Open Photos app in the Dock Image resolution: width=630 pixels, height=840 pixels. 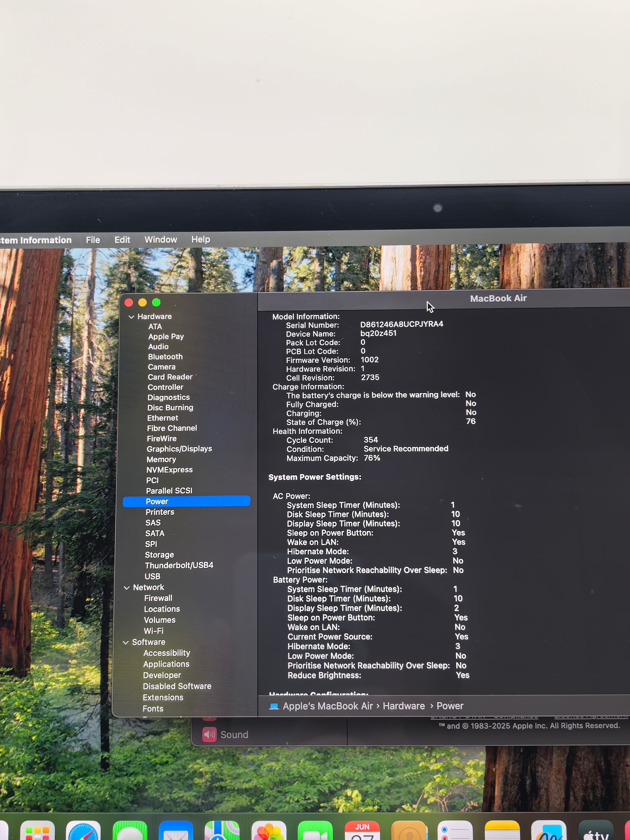click(269, 831)
